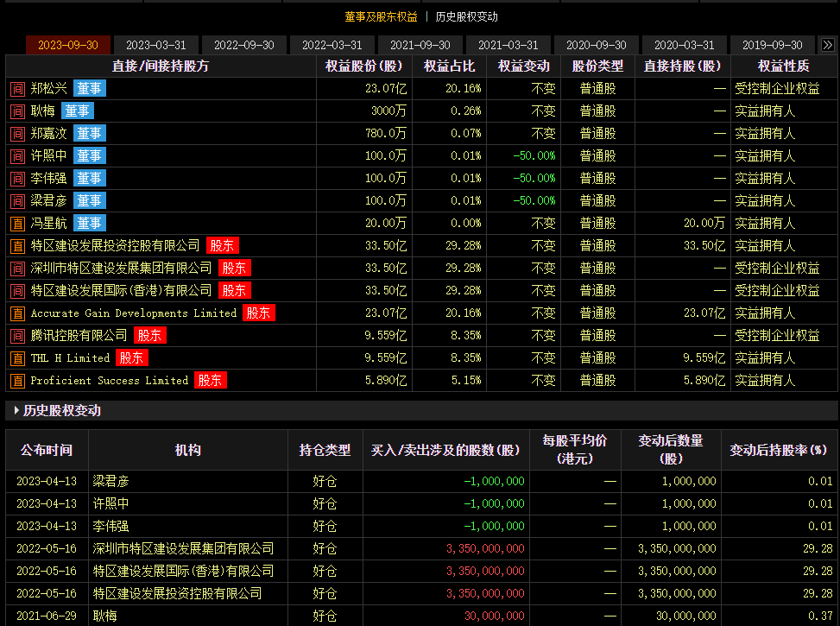Click 股东 badge beside 特区建设发展国际(香港)有限公司
Screen dimensions: 840x626
coord(234,290)
